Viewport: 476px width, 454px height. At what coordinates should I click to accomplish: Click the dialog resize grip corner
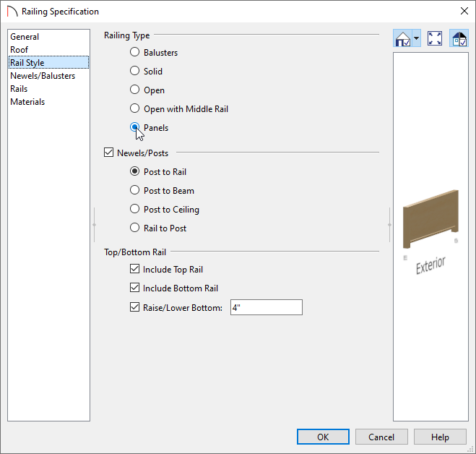[x=470, y=448]
